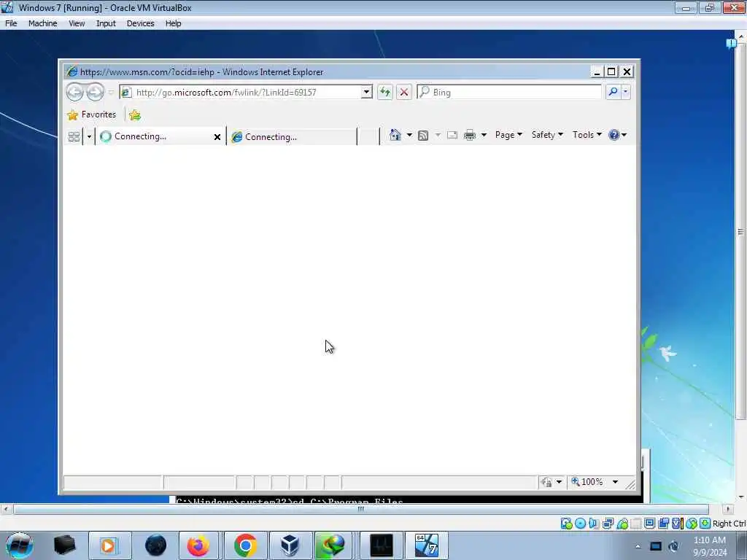Click VirtualBox keyboard capture arrow icon
747x560 pixels.
[x=705, y=524]
